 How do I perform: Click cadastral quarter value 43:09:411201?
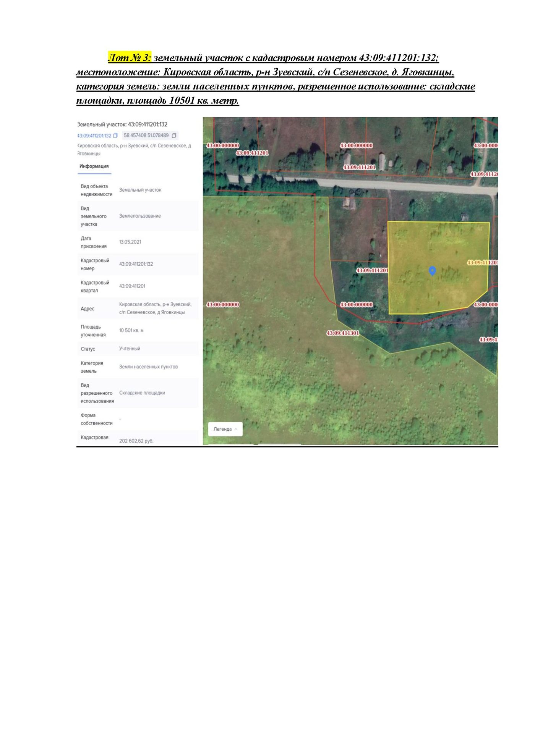132,286
